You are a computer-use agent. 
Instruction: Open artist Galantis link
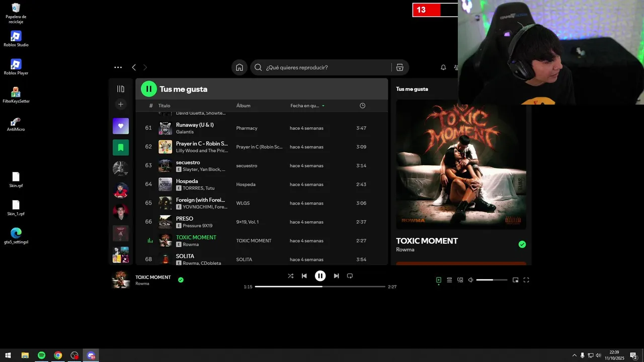click(x=185, y=132)
